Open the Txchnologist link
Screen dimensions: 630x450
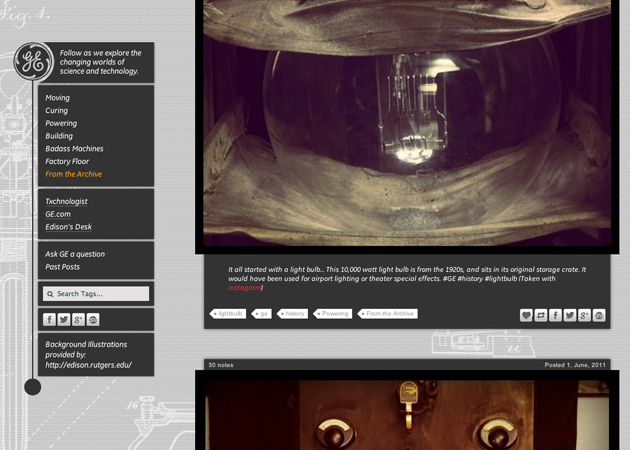click(x=66, y=201)
